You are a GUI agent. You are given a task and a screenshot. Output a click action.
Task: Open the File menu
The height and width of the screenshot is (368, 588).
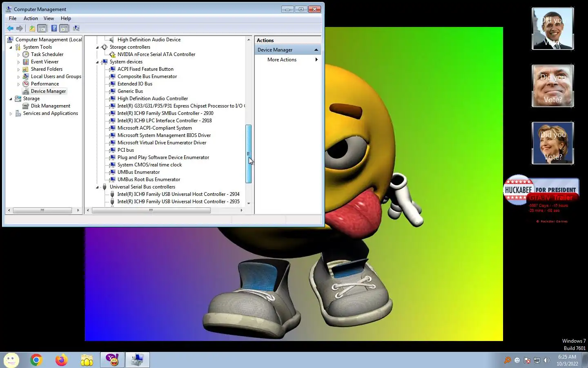point(13,18)
